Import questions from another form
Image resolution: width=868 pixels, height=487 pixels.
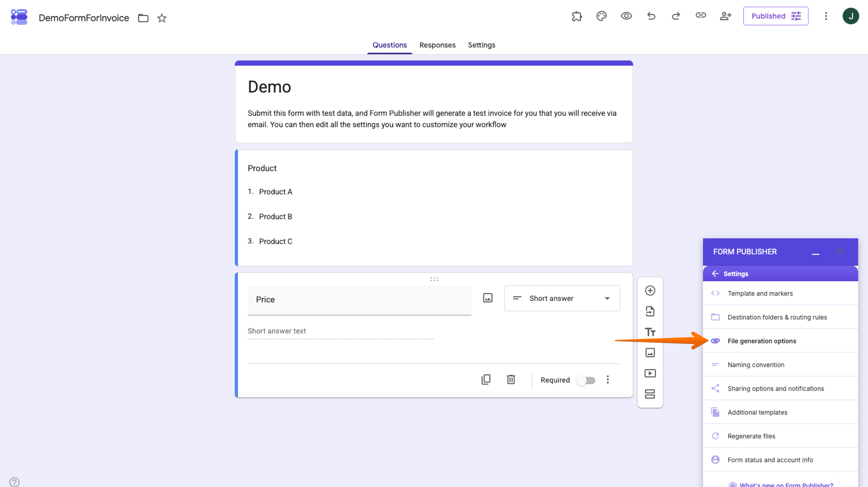click(650, 311)
